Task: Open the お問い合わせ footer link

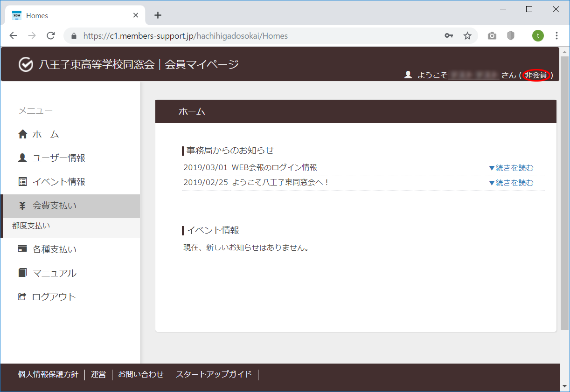Action: pyautogui.click(x=141, y=374)
